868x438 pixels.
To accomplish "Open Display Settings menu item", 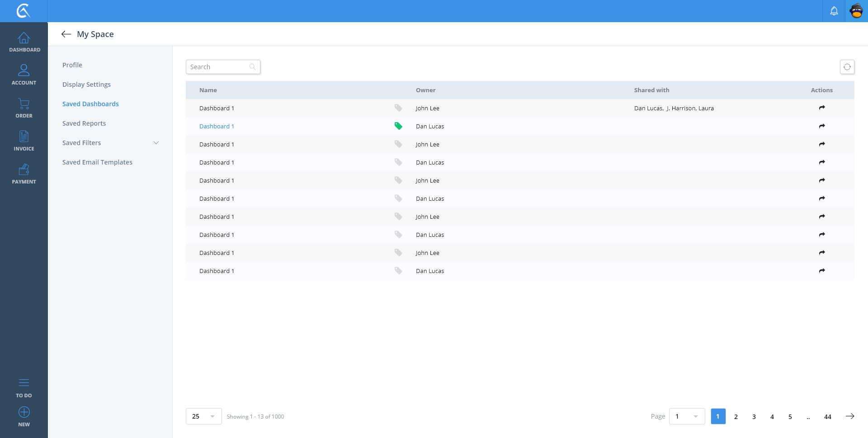I will point(86,85).
